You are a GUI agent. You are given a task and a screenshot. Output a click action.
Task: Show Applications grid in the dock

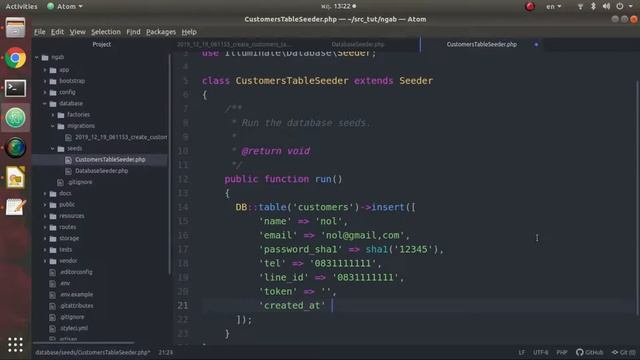pos(16,345)
